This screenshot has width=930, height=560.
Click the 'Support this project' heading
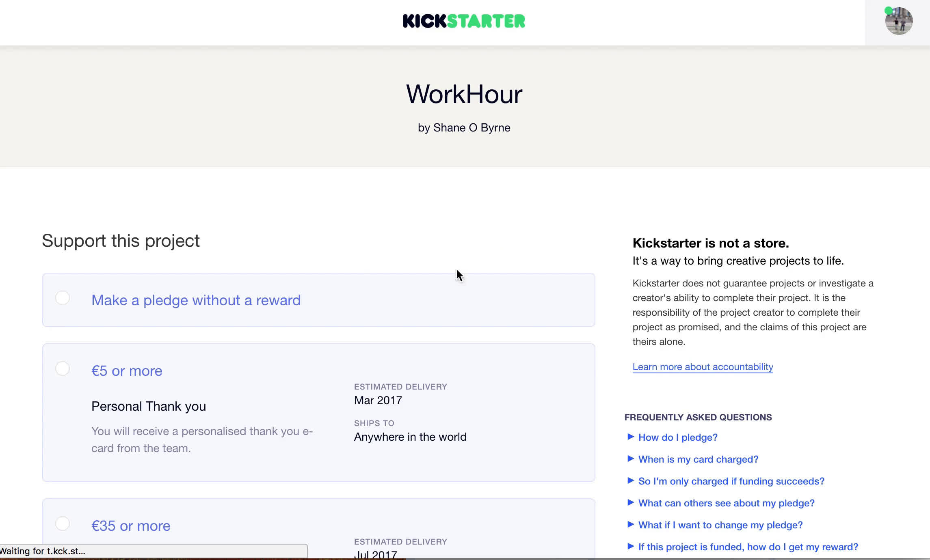[121, 241]
